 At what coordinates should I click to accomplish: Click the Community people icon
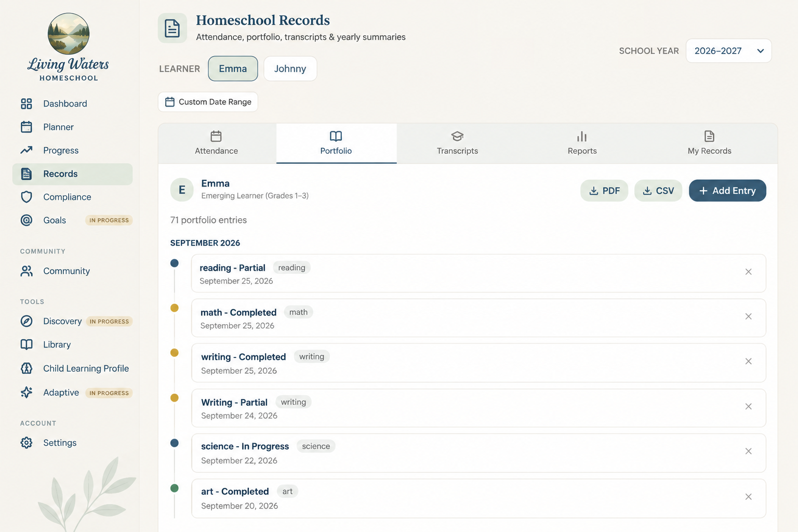(26, 271)
